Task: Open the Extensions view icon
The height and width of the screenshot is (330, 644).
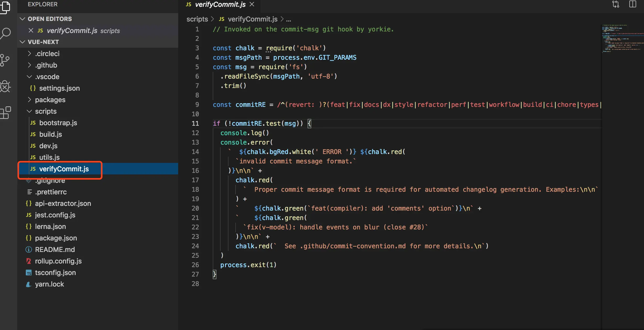Action: [x=6, y=113]
